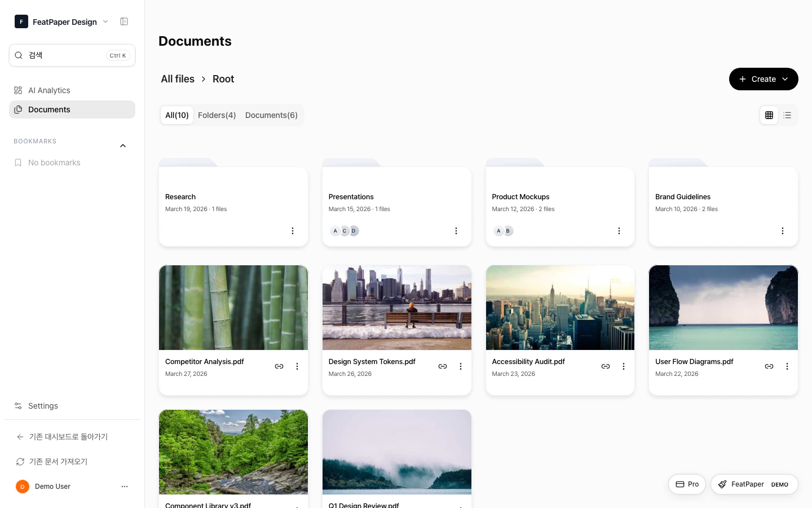812x508 pixels.
Task: Copy link for Accessibility Audit.pdf
Action: pos(606,366)
